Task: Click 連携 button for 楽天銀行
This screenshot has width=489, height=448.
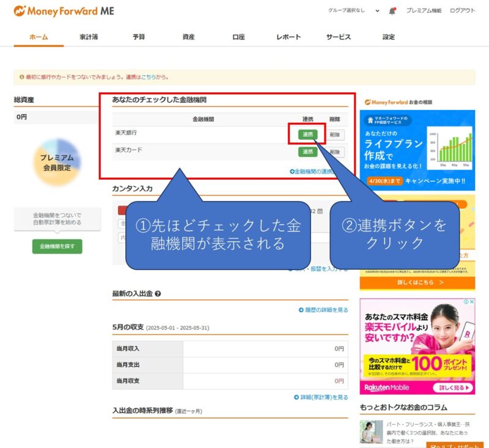Action: 307,134
